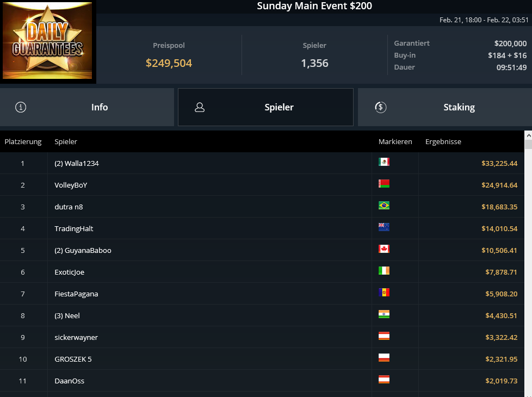Click the Canada flag for GuyanaBaboo
Screen dimensions: 532x397
[384, 249]
